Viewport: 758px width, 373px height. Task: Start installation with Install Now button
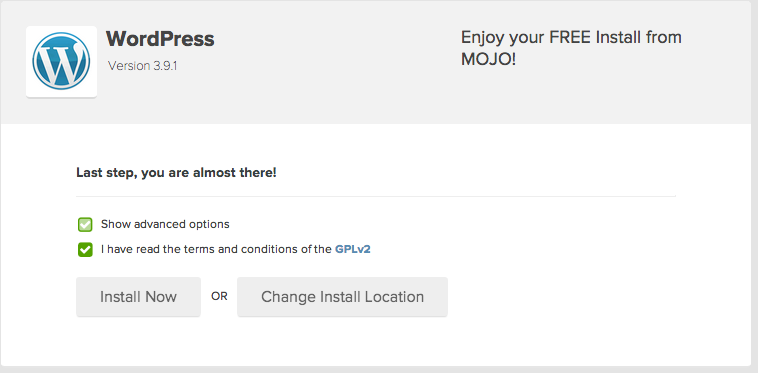(138, 297)
